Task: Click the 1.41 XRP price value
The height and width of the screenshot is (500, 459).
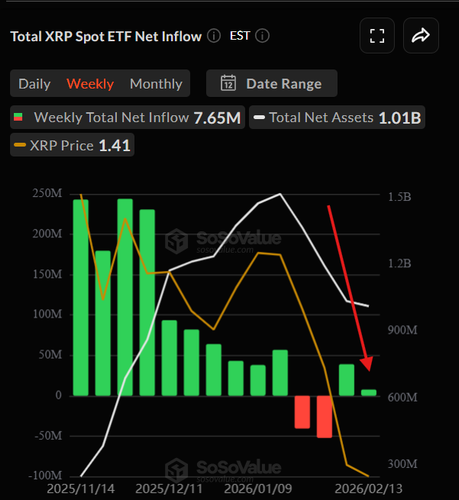Action: pos(114,145)
